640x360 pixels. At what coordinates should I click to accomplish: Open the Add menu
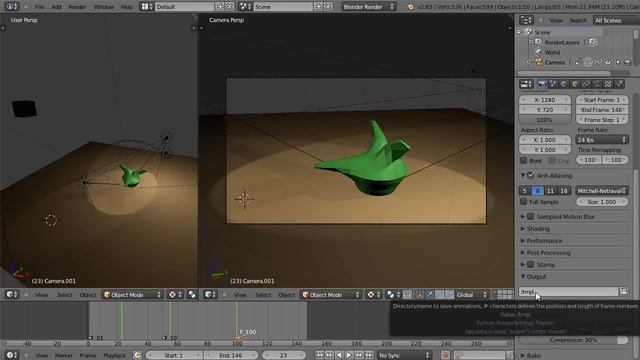point(56,7)
